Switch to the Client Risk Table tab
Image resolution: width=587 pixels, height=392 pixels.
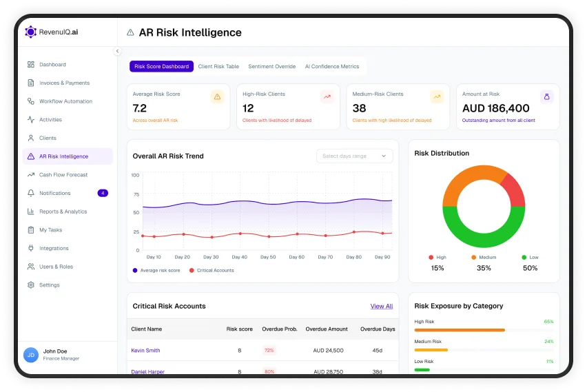(x=218, y=66)
